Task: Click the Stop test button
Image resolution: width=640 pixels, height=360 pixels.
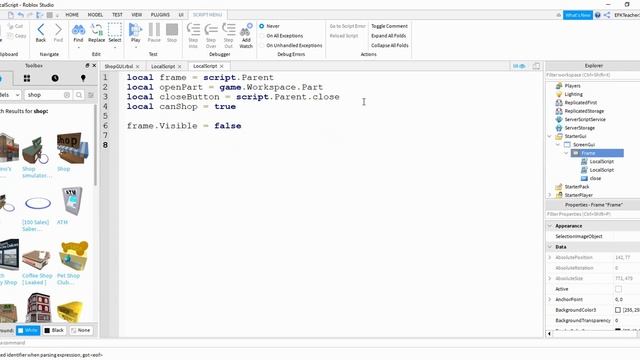Action: pos(172,30)
